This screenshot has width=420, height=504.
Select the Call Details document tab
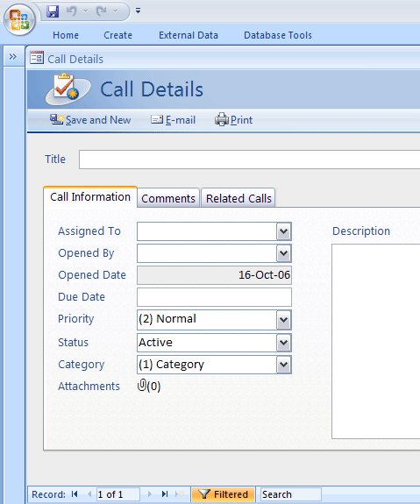[75, 59]
